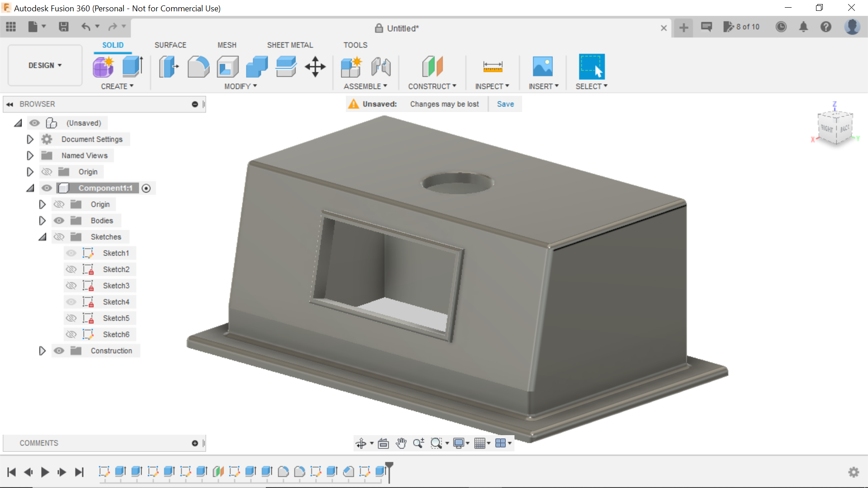Activate the Move/Copy tool
This screenshot has width=868, height=488.
click(x=315, y=66)
